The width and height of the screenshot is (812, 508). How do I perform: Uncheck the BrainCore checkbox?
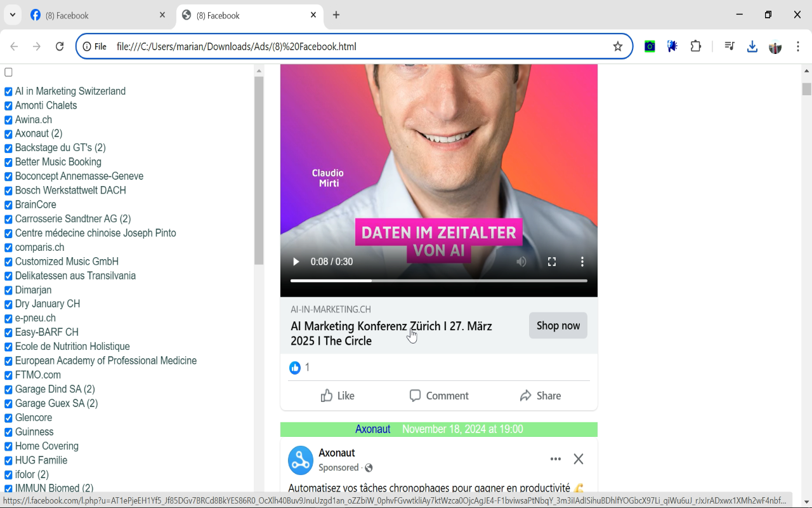coord(8,205)
